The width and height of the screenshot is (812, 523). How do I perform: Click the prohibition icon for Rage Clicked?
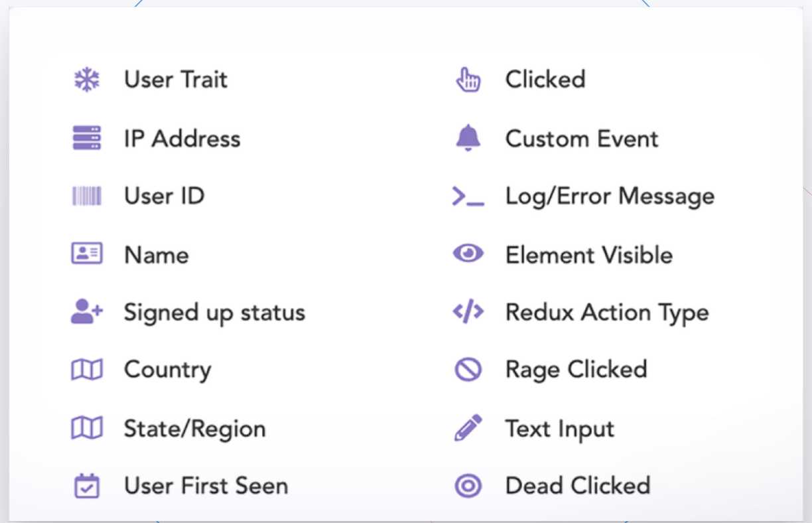tap(468, 370)
